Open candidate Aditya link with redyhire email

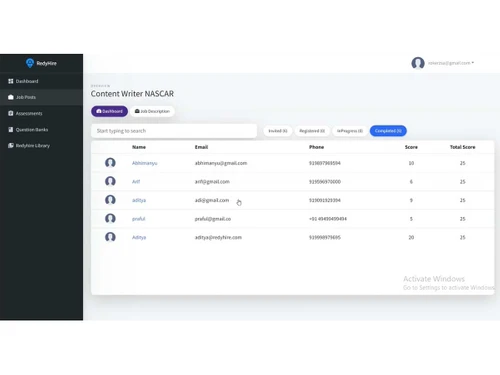coord(139,237)
